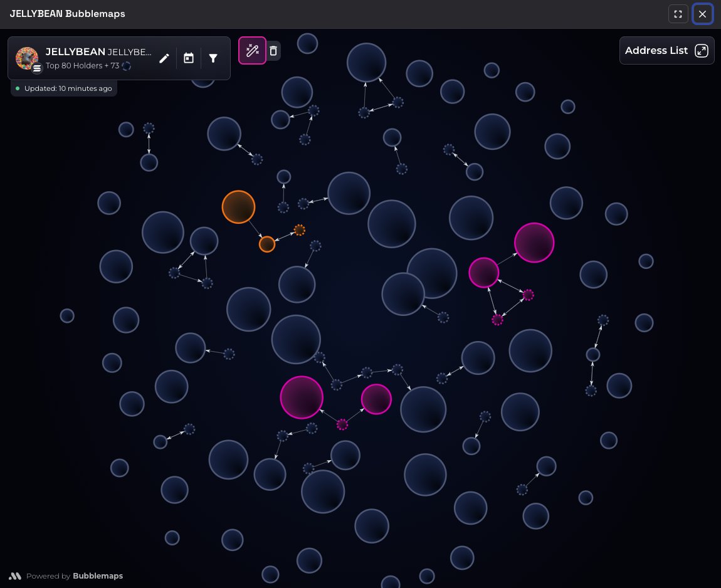Click the pencil edit icon
This screenshot has height=588, width=721.
pos(164,58)
